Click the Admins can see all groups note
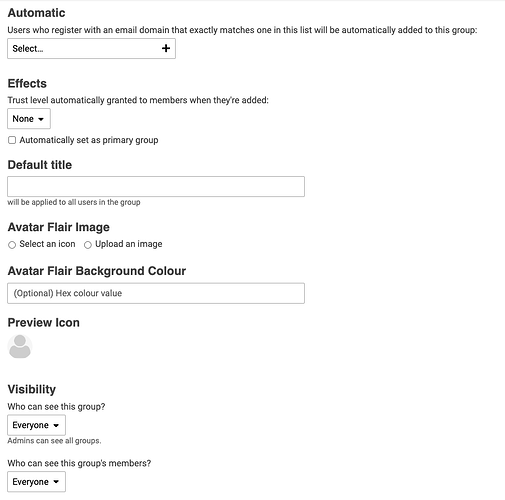Screen dimensions: 505x500 point(54,441)
